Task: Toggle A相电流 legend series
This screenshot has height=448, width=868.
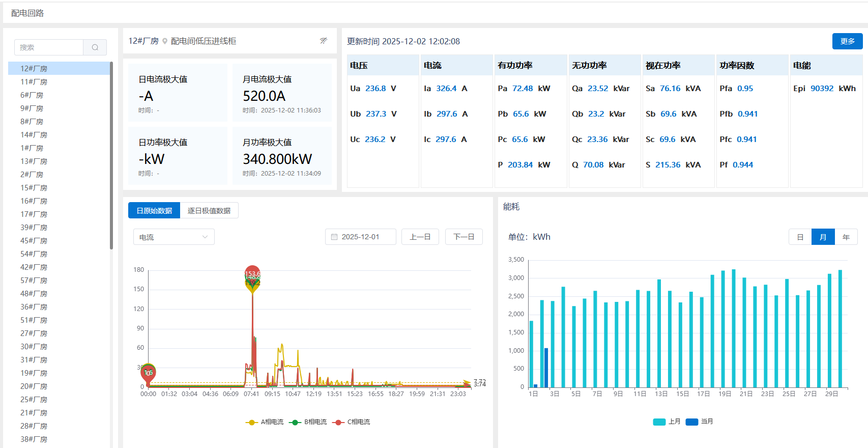Action: [x=265, y=422]
